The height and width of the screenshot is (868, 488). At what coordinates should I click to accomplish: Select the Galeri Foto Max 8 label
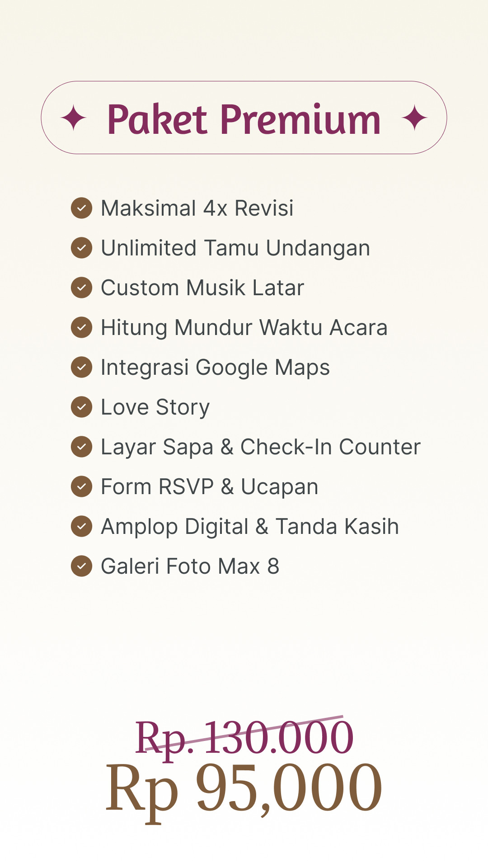pos(190,566)
